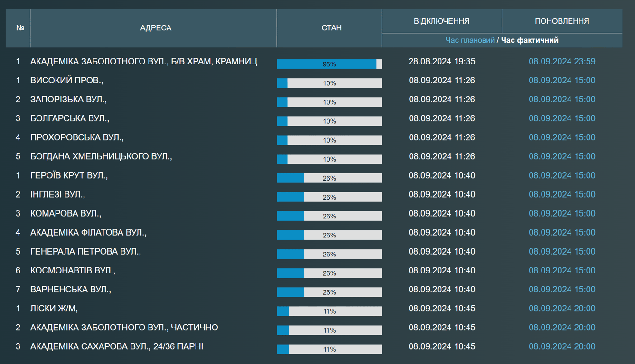
Task: Select Академіка Сахарова вул., 24/36 парні
Action: (117, 346)
